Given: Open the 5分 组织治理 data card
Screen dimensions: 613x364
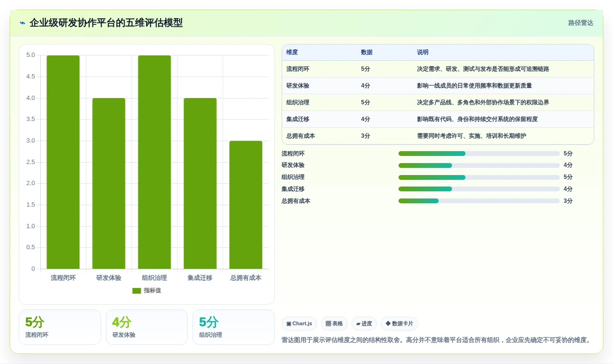Looking at the screenshot, I should pos(234,327).
